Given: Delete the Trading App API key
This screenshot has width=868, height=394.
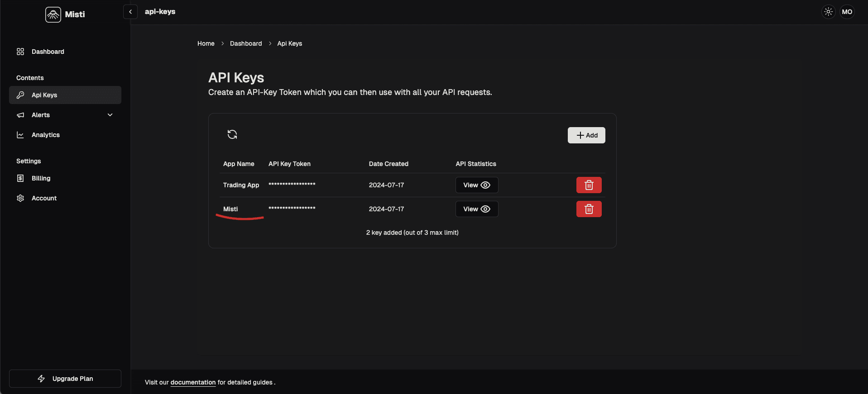Looking at the screenshot, I should click(589, 185).
